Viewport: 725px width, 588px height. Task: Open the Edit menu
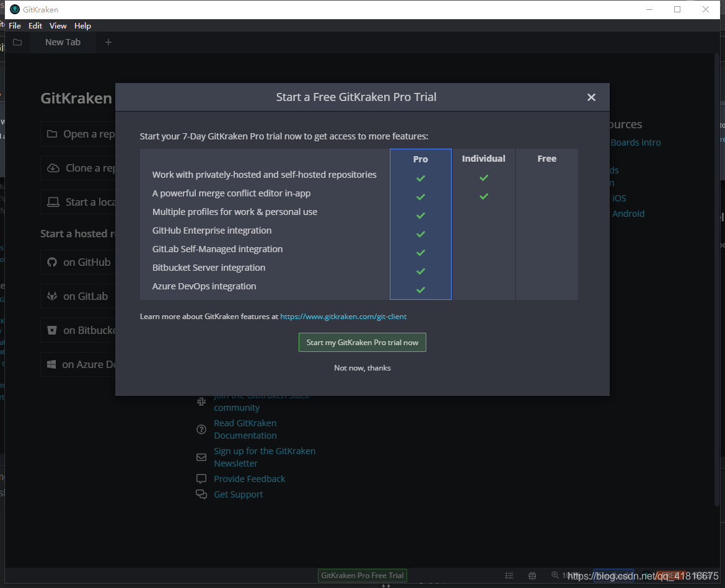[35, 26]
